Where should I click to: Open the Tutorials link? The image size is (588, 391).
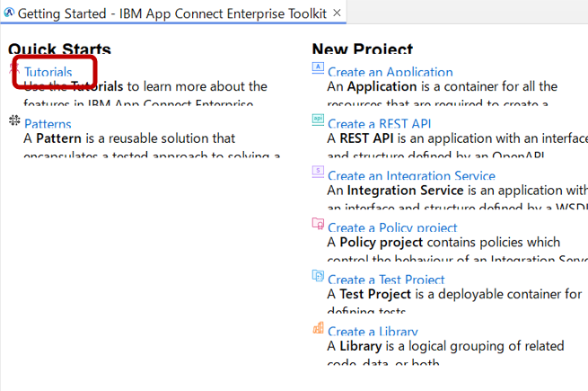click(48, 72)
